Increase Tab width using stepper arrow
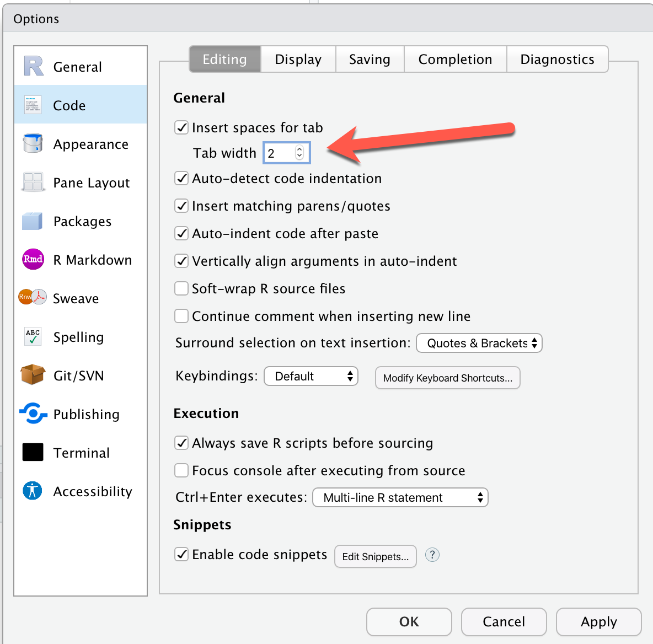The width and height of the screenshot is (653, 644). (x=301, y=150)
